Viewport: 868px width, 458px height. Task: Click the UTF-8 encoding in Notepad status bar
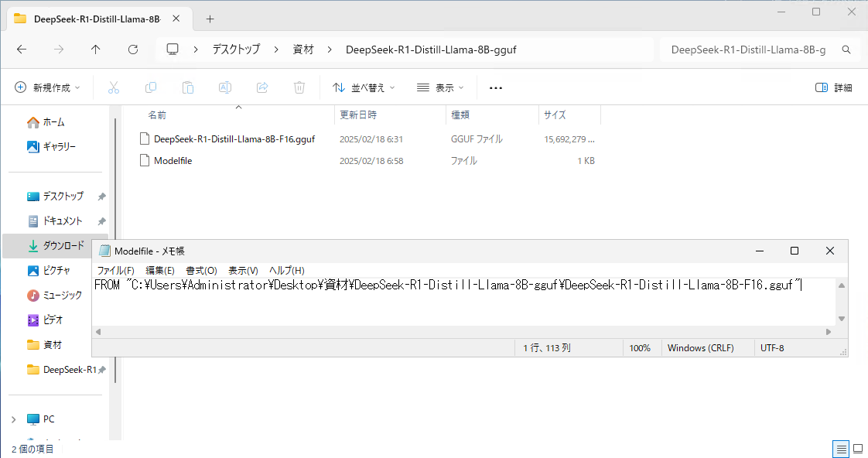[772, 348]
